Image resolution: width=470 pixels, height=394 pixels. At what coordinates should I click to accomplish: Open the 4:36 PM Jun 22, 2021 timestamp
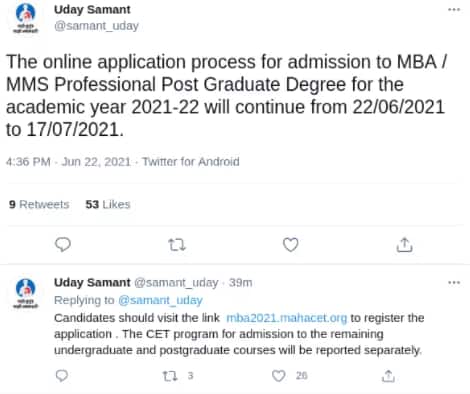coord(68,162)
